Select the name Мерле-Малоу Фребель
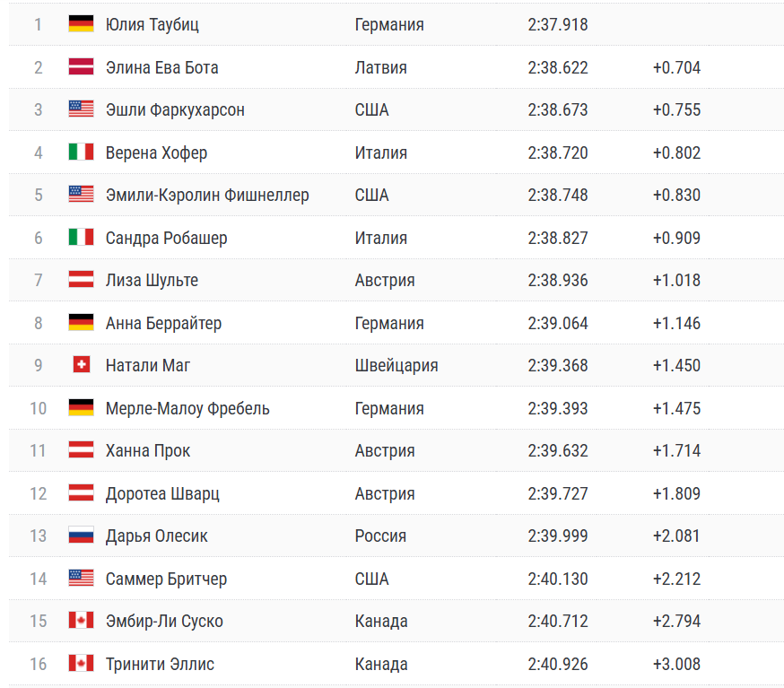The height and width of the screenshot is (688, 784). (x=187, y=408)
